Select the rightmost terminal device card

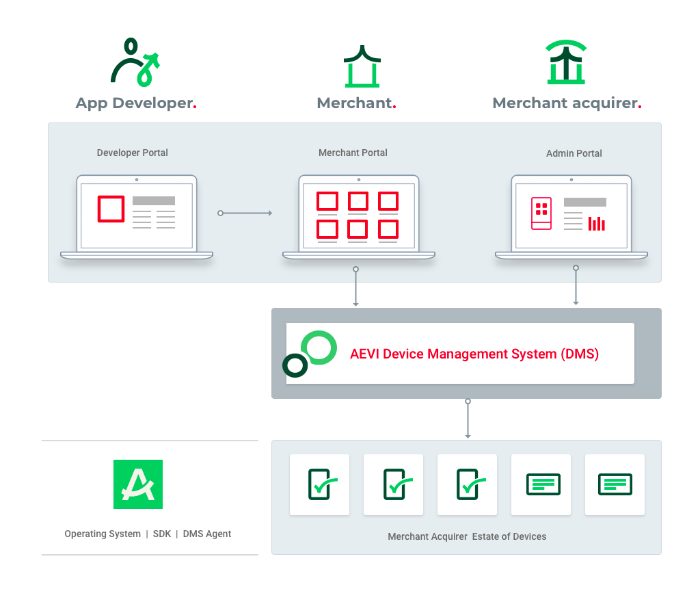click(x=615, y=485)
